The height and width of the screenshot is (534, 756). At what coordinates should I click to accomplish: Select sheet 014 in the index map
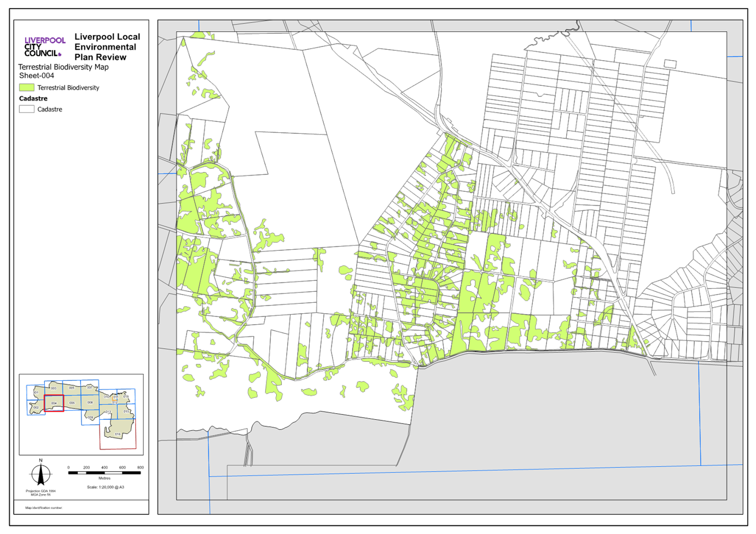(126, 396)
